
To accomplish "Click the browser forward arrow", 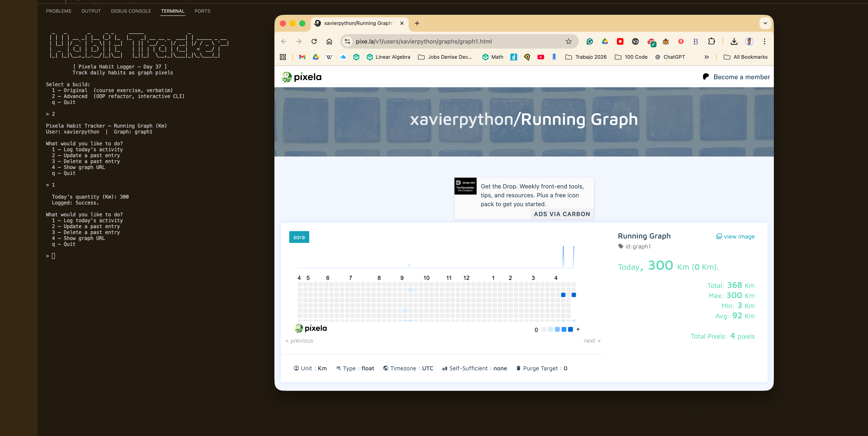I will pyautogui.click(x=299, y=41).
